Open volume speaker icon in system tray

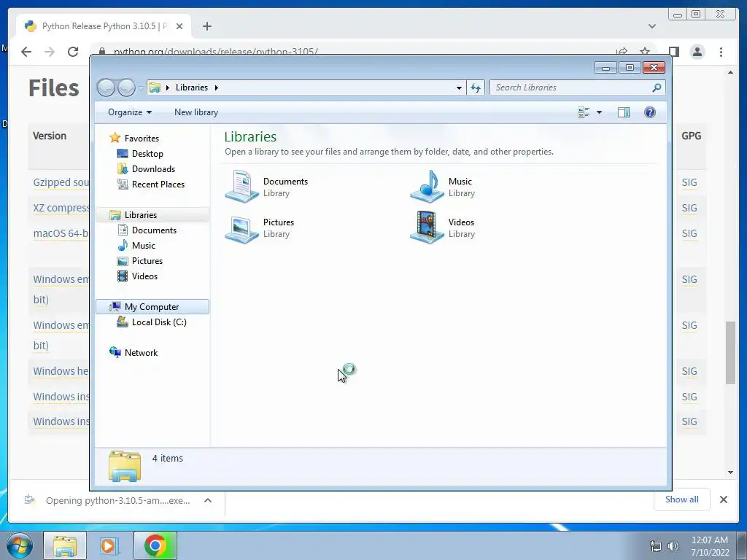pos(673,546)
